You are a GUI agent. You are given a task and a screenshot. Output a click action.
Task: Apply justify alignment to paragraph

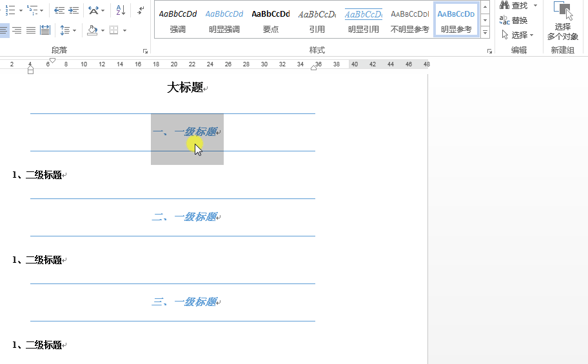[30, 30]
